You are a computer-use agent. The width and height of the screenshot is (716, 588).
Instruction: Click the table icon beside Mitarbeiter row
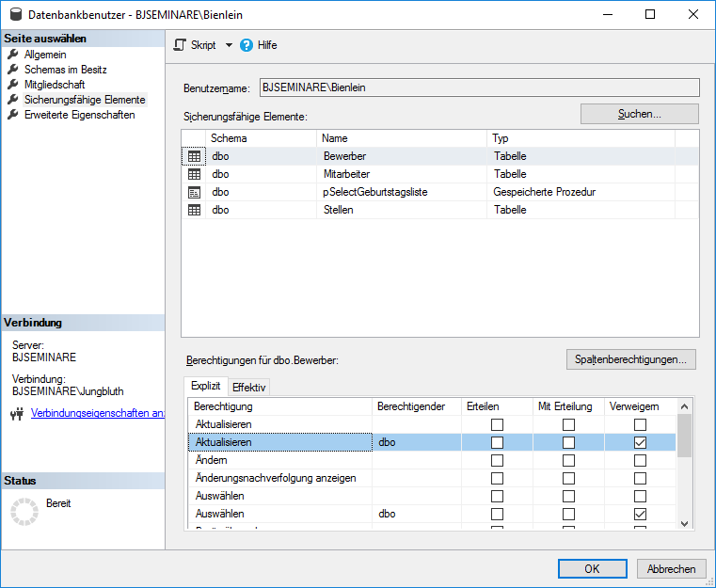point(194,174)
